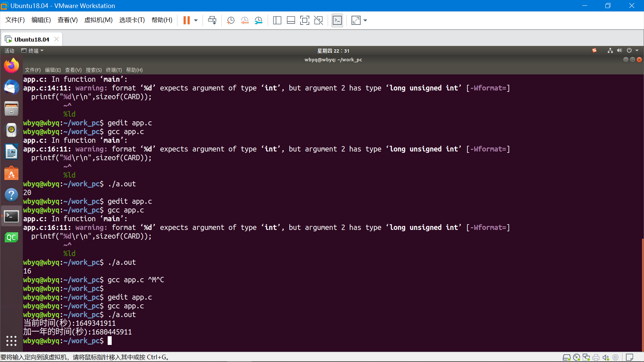Open VMware 文件(F) menu

click(x=15, y=20)
